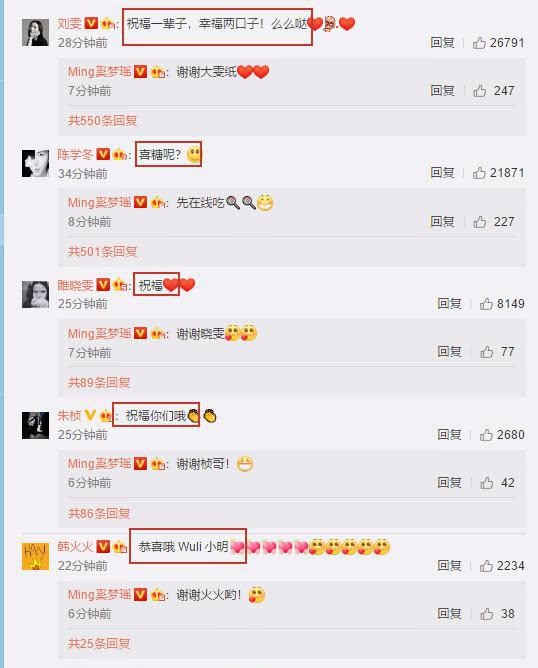Like 韩火火's comment with 2234 likes
538x668 pixels.
pos(486,566)
